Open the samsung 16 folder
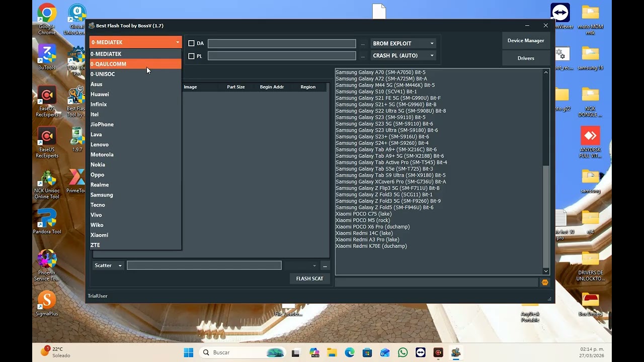 click(x=590, y=57)
